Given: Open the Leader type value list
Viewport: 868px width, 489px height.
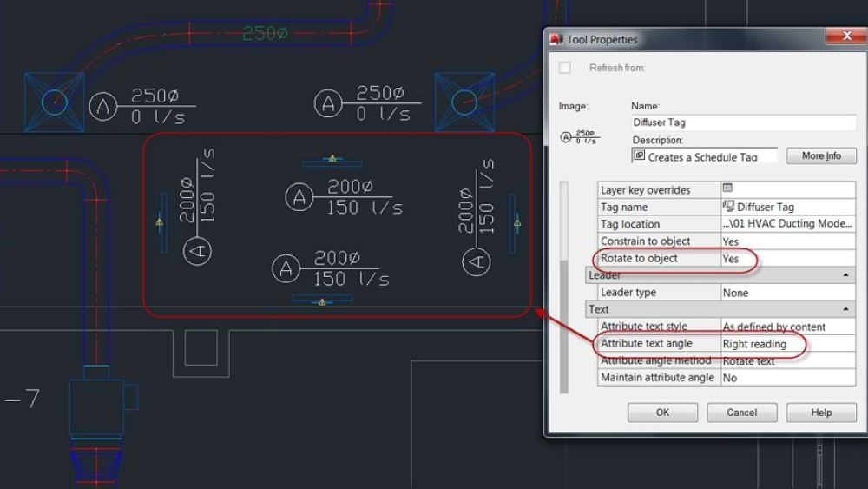Looking at the screenshot, I should tap(787, 293).
